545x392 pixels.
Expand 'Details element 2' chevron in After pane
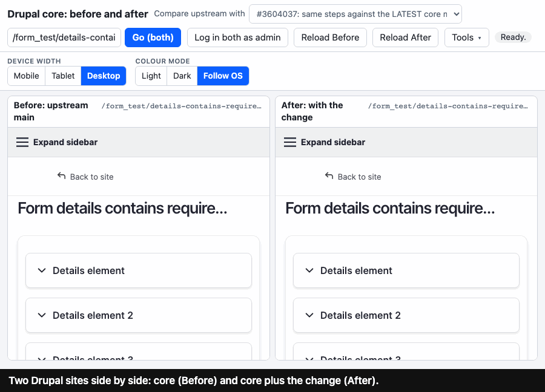(x=309, y=315)
